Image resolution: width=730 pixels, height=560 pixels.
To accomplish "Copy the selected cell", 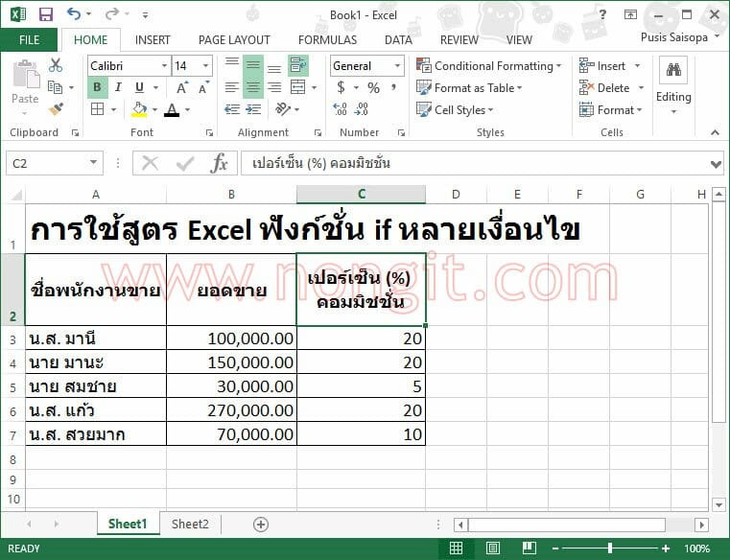I will tap(55, 87).
